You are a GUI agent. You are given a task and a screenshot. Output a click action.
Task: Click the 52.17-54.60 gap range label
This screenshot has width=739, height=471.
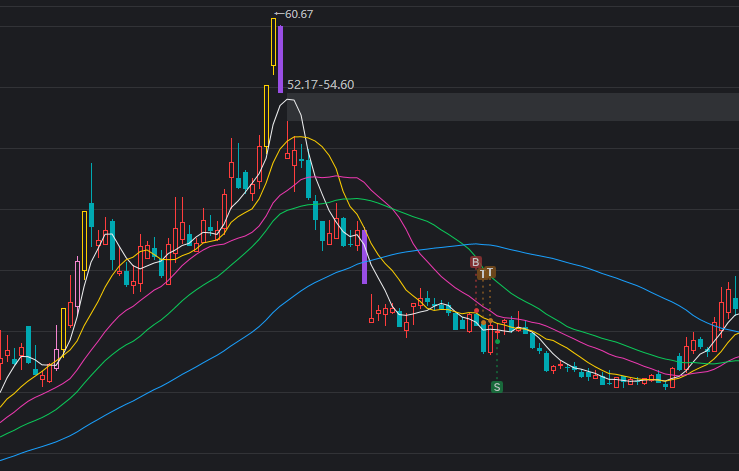[x=320, y=85]
